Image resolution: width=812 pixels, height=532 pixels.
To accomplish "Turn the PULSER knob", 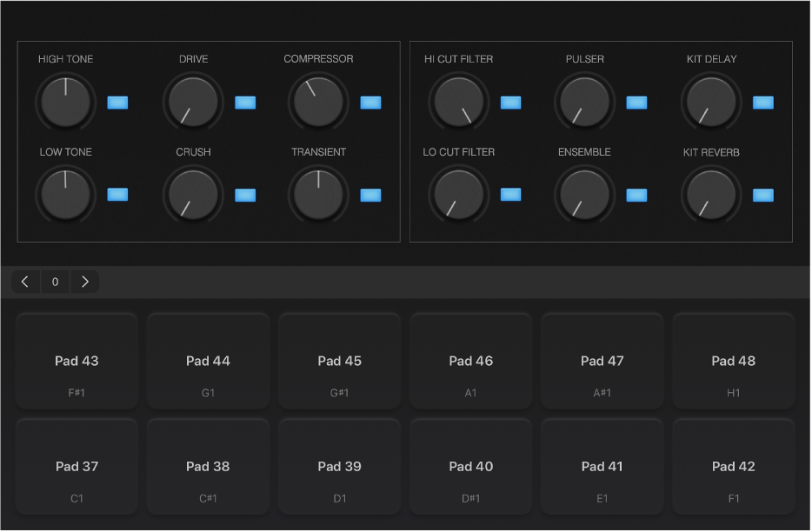I will [x=584, y=102].
